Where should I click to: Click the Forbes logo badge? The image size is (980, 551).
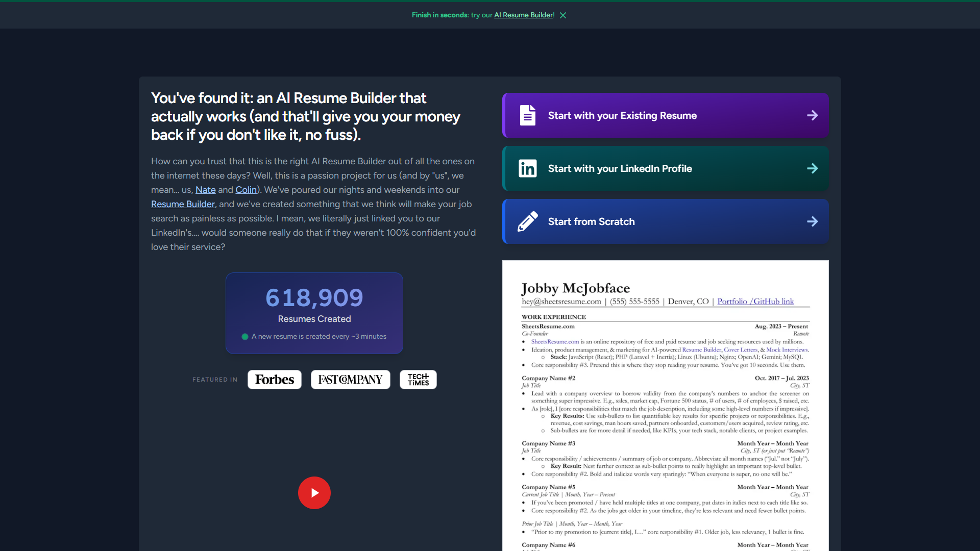click(x=275, y=380)
